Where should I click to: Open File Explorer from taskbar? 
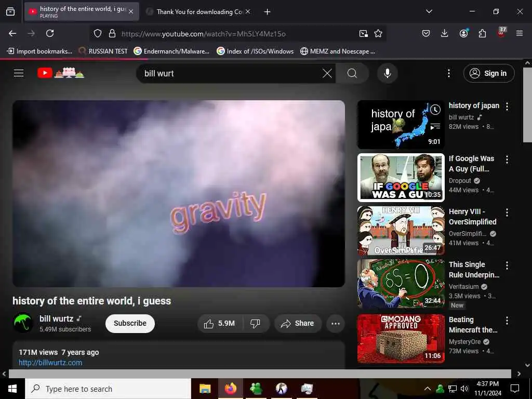coord(205,389)
